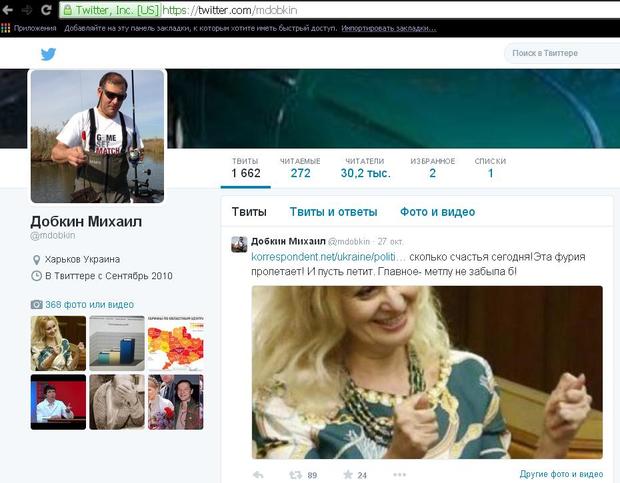The height and width of the screenshot is (483, 620).
Task: Open the Фото и видео tab
Action: tap(437, 212)
